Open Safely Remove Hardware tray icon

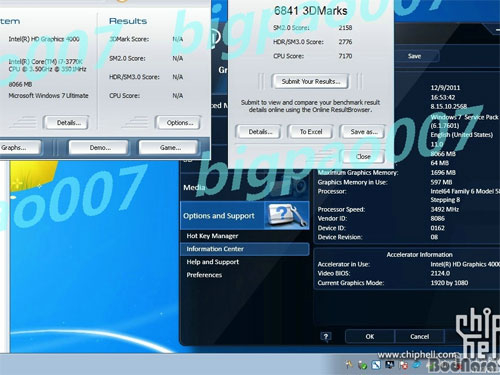click(x=362, y=365)
